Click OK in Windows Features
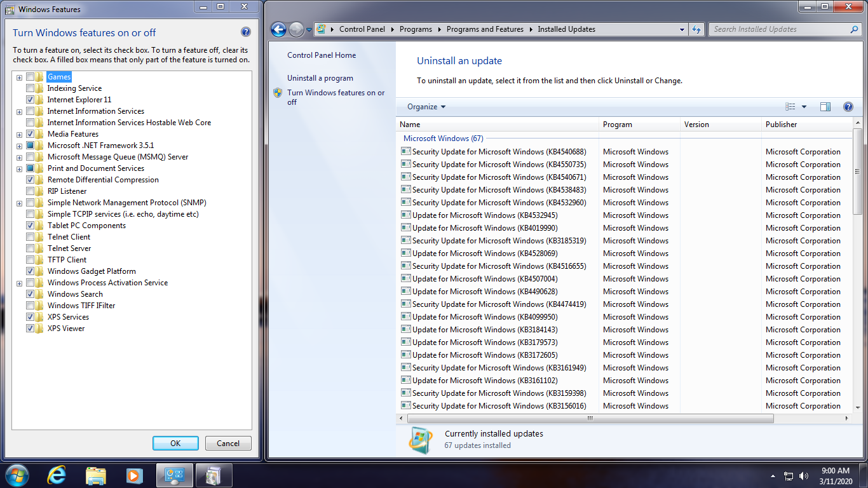The width and height of the screenshot is (868, 488). pos(175,444)
